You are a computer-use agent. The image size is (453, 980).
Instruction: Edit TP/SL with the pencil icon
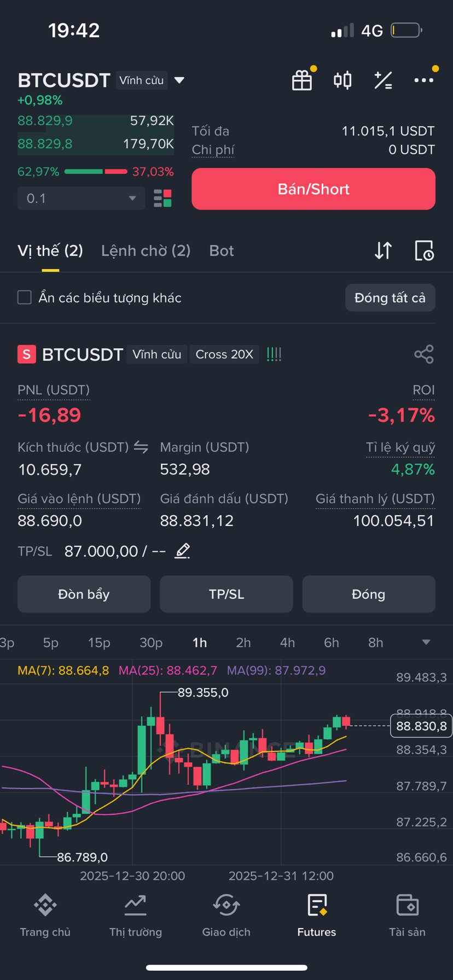182,551
